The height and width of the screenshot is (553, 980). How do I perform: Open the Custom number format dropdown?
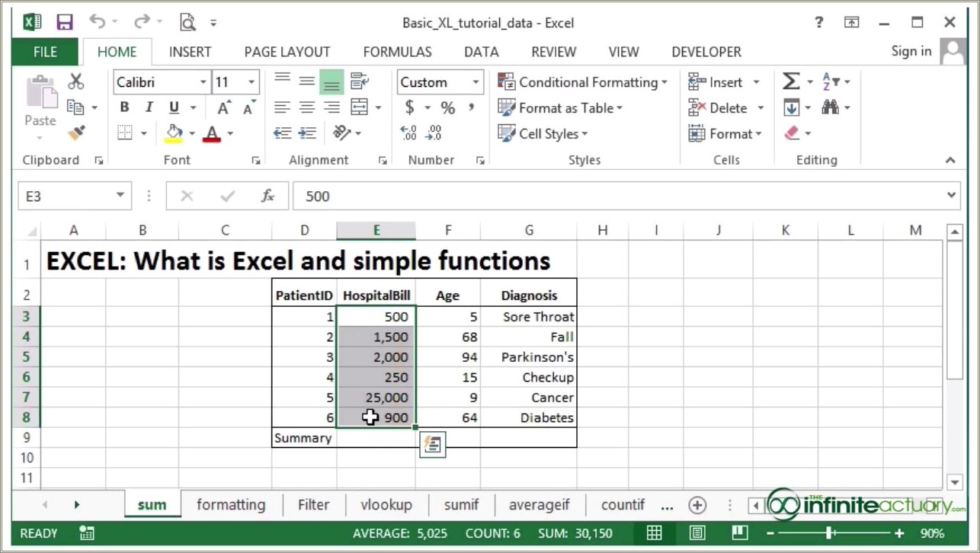tap(476, 82)
